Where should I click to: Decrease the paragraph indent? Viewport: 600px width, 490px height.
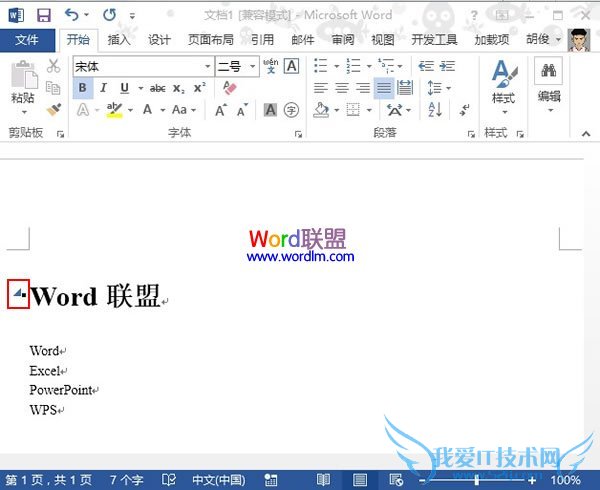[x=426, y=66]
